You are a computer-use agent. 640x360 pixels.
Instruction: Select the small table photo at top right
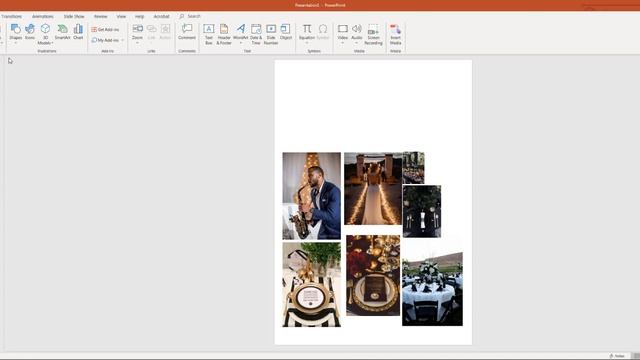pyautogui.click(x=413, y=168)
